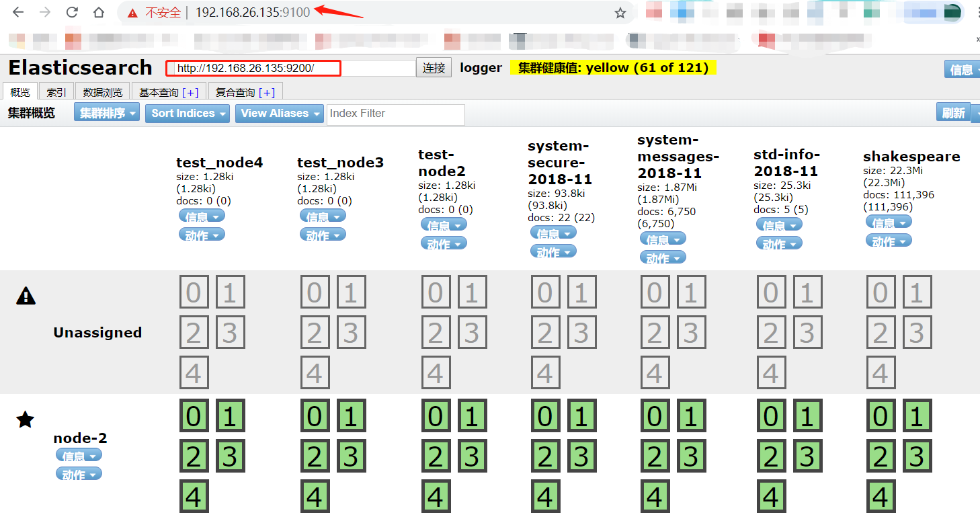The height and width of the screenshot is (523, 980).
Task: Select node-2 shard 3 of test-node2
Action: [472, 456]
